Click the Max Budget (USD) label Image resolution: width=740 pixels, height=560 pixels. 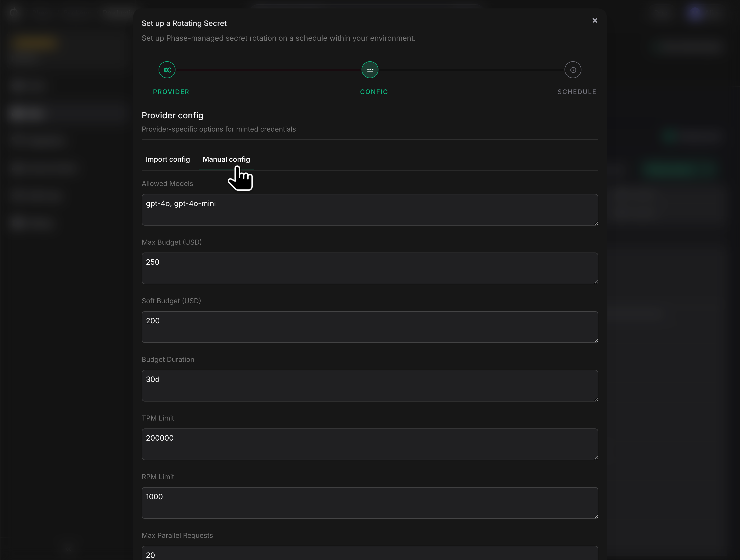pos(172,242)
